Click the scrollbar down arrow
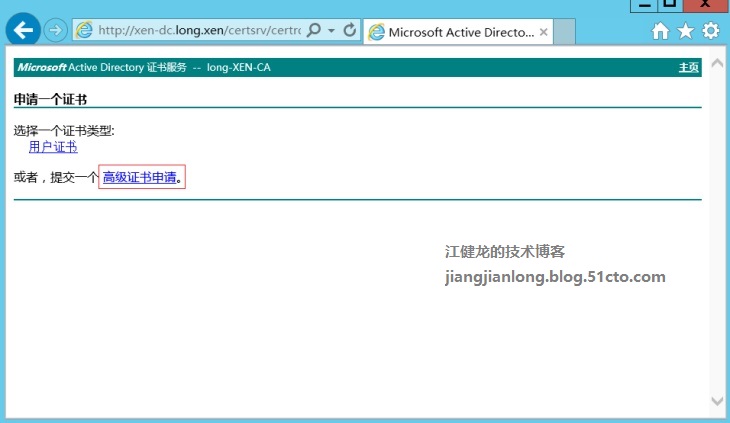The image size is (730, 423). pyautogui.click(x=717, y=401)
